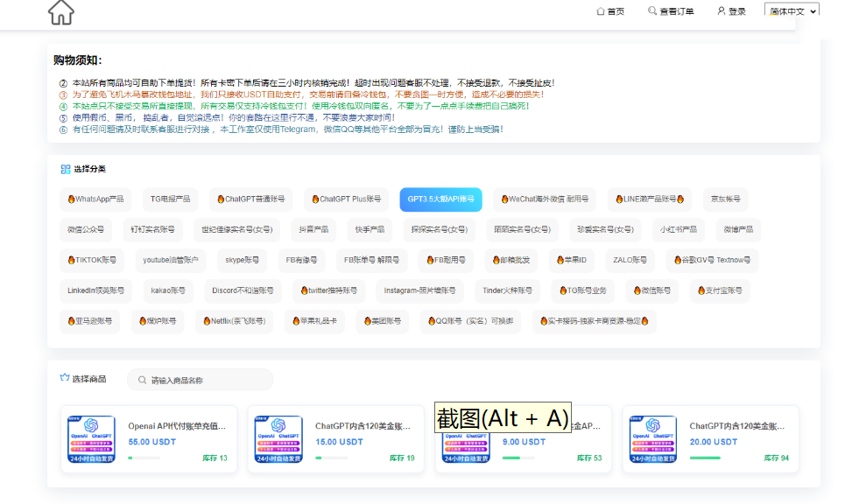Viewport: 845px width, 504px height.
Task: Open the 钉钉实名账号 category
Action: pos(152,230)
